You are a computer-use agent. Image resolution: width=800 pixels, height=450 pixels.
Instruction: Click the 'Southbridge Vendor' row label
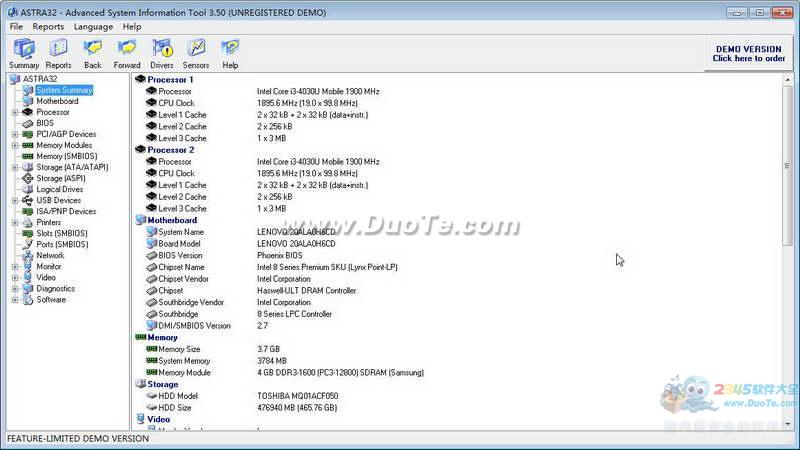191,302
